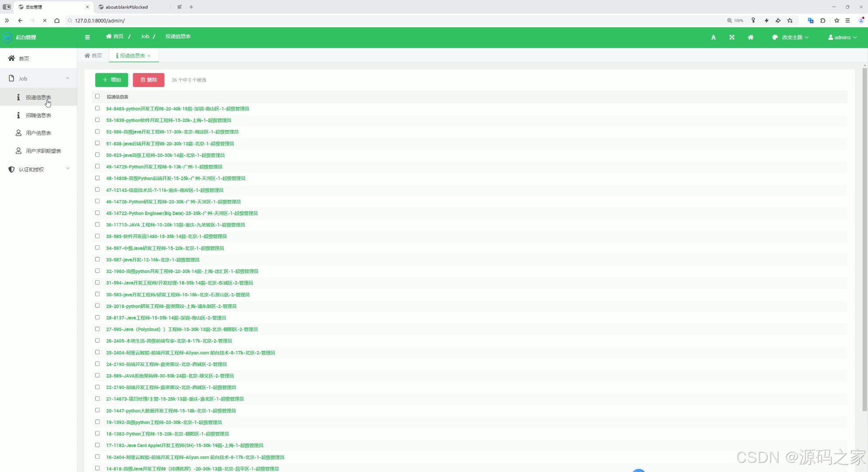Stop page loading in the browser toolbar

pos(45,21)
